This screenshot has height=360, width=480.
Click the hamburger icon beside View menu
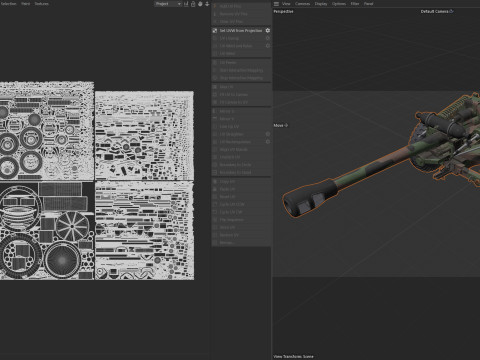coord(276,4)
